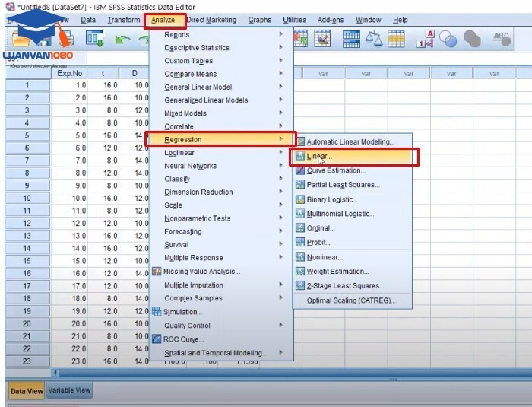Click the Classify menu entry
532x407 pixels.
[x=177, y=179]
